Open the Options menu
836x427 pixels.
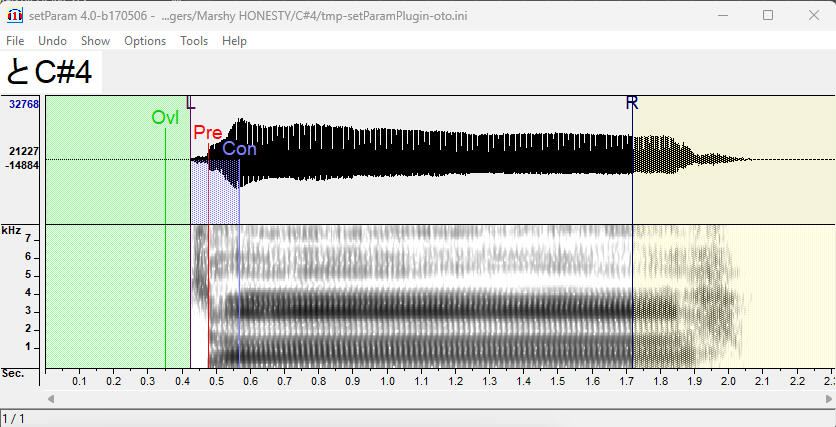[x=145, y=41]
